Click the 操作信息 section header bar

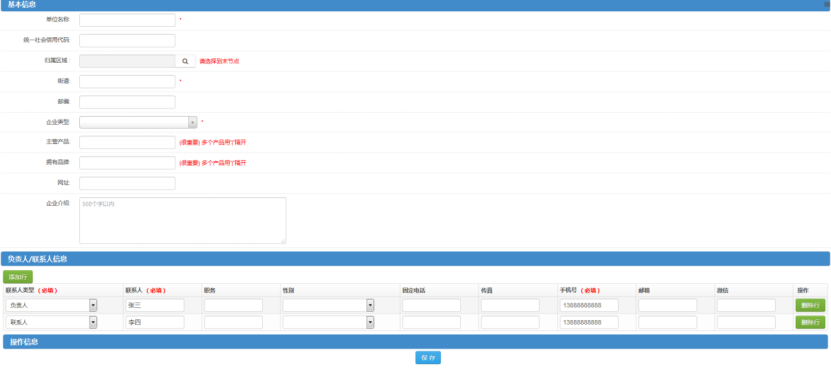(416, 342)
